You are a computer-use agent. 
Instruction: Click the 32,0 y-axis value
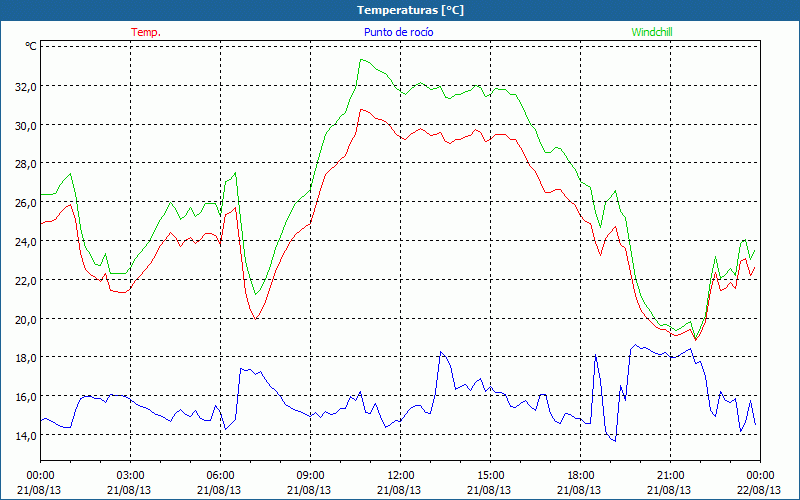tap(26, 87)
